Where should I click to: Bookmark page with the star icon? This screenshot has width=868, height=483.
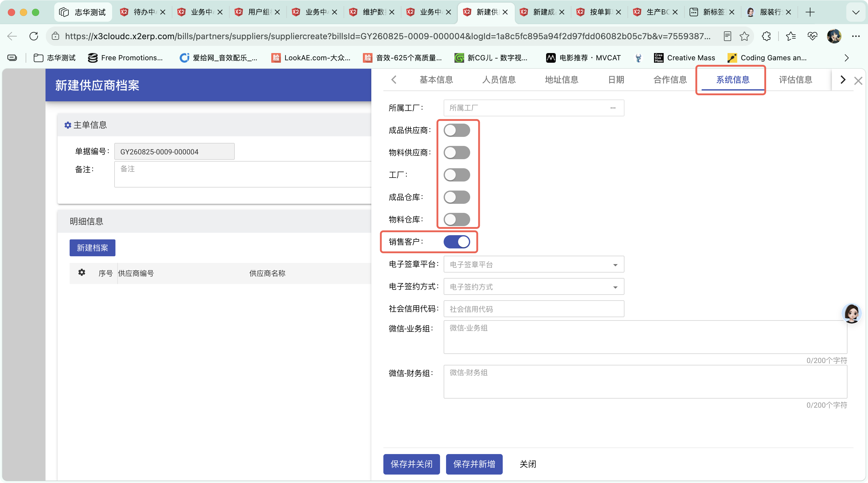click(x=744, y=36)
